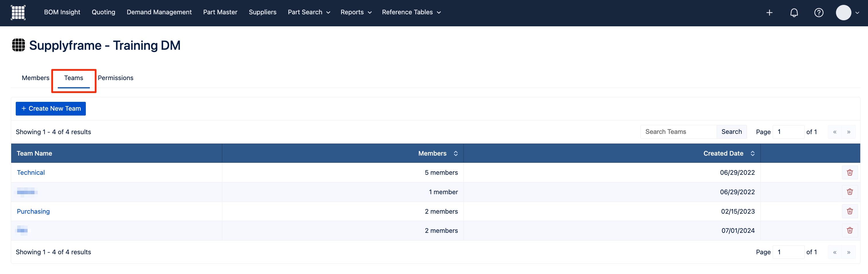Expand Part Search dropdown

[309, 12]
